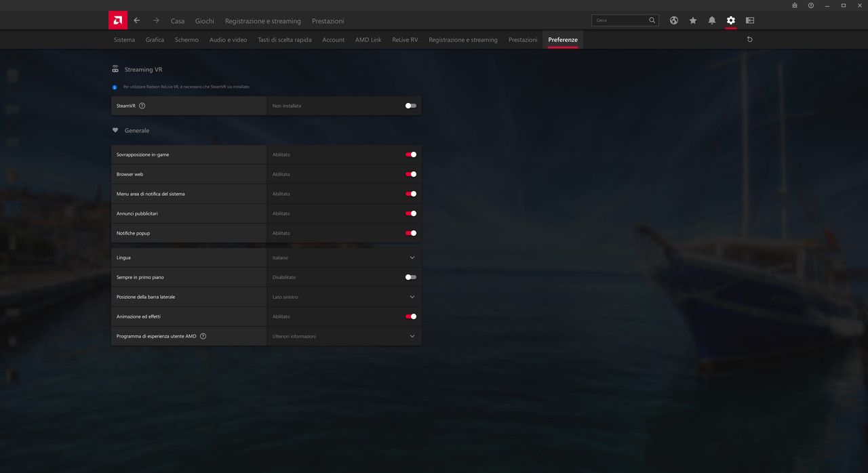This screenshot has height=473, width=868.
Task: Click the 'Italiano' language value
Action: [x=280, y=258]
